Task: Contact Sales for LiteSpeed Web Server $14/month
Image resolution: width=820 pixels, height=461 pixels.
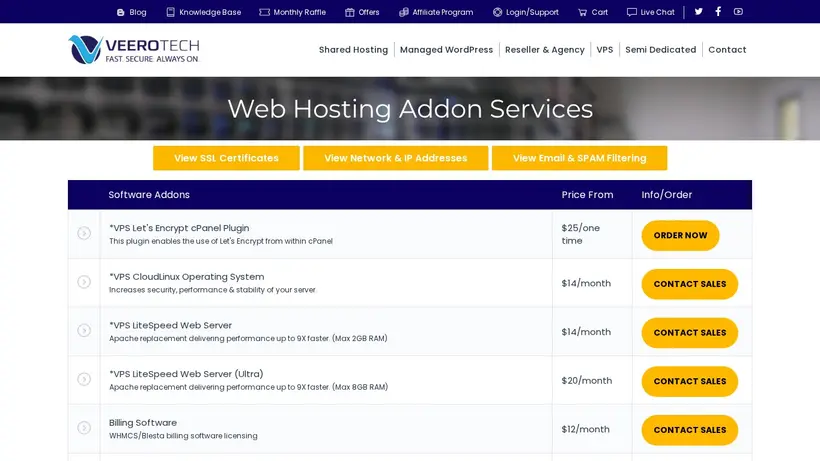Action: click(690, 332)
